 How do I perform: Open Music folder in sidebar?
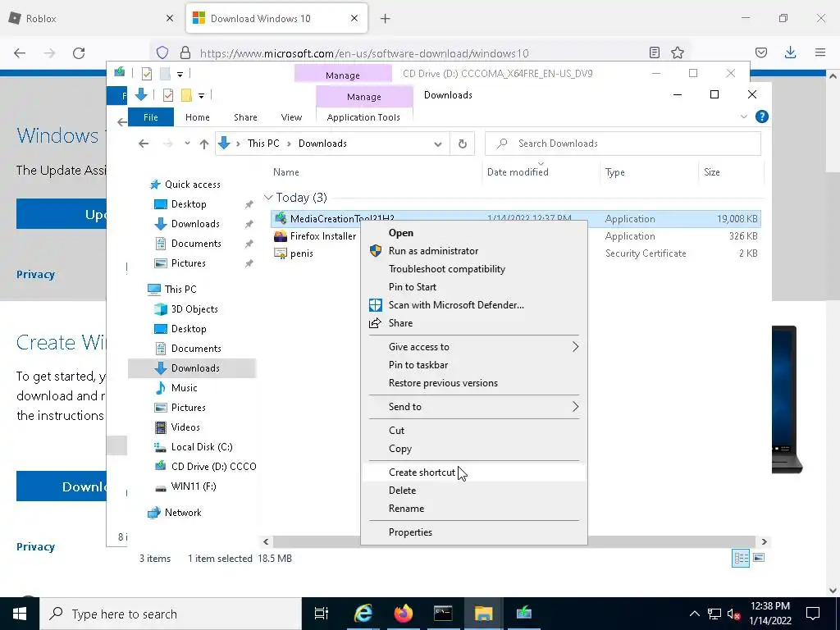tap(185, 388)
